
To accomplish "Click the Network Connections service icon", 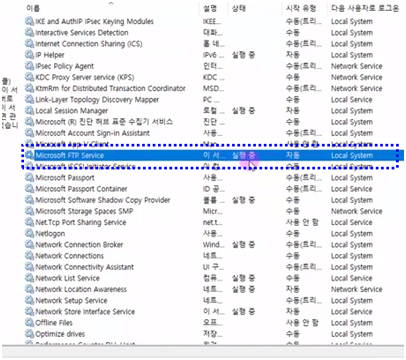I will coord(29,256).
